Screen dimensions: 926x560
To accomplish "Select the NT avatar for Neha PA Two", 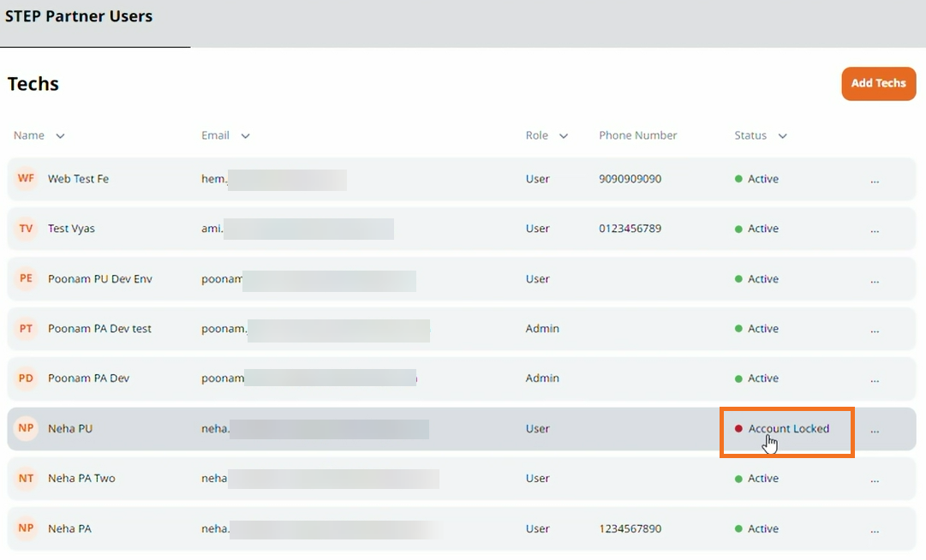I will pyautogui.click(x=27, y=479).
